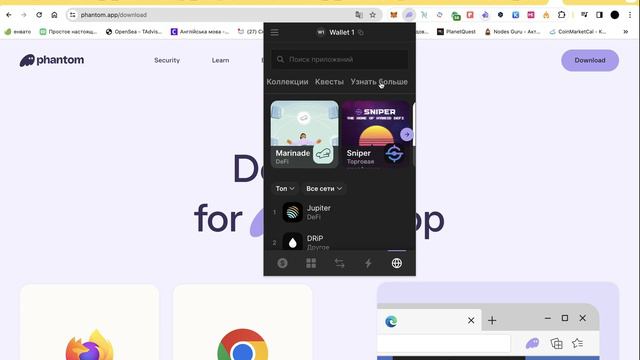The width and height of the screenshot is (640, 360).
Task: Advance the featured apps carousel arrow
Action: pyautogui.click(x=407, y=134)
